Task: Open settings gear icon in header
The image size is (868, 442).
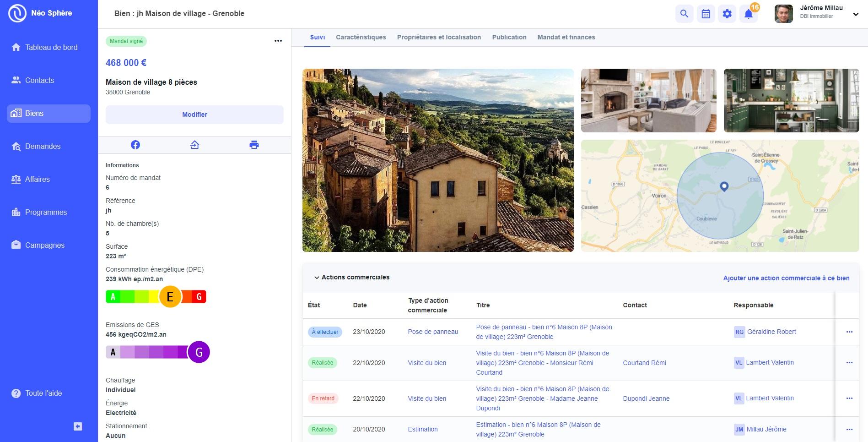Action: pyautogui.click(x=727, y=14)
